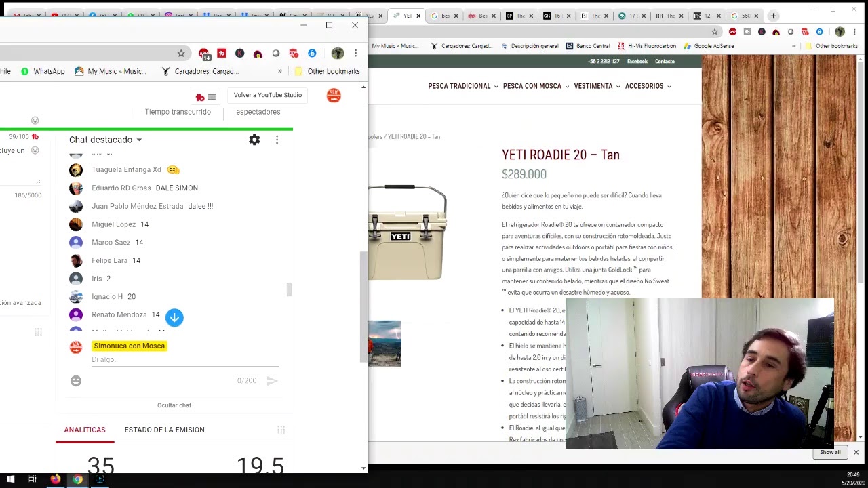The height and width of the screenshot is (488, 868).
Task: Switch to the YETI browser tab
Action: (x=407, y=16)
